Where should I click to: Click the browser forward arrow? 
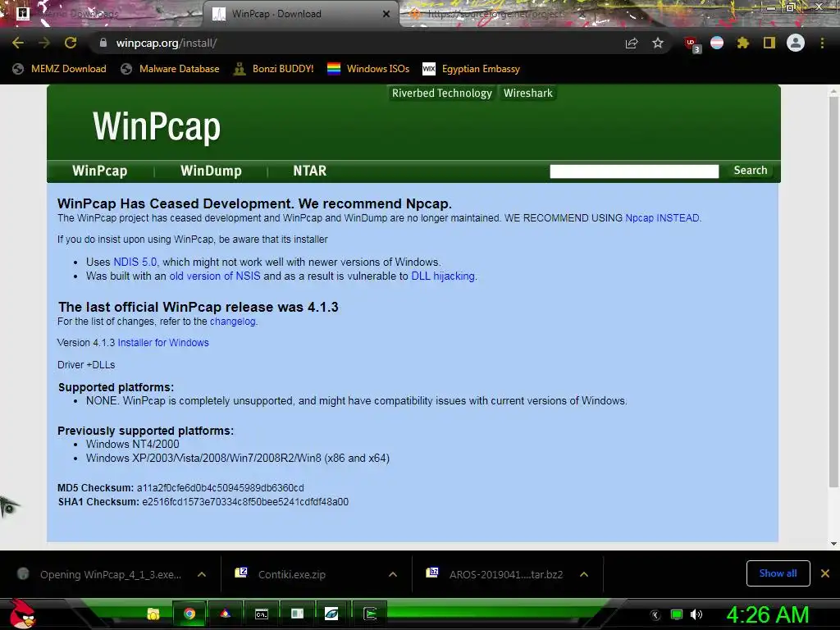tap(44, 43)
